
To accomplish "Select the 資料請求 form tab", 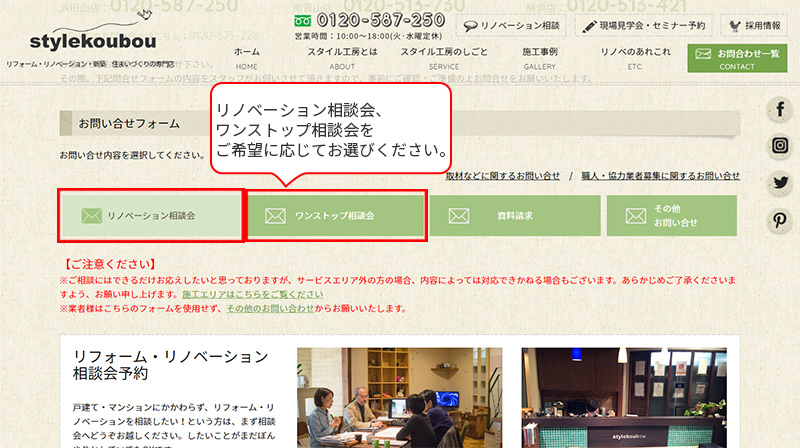I will 515,215.
